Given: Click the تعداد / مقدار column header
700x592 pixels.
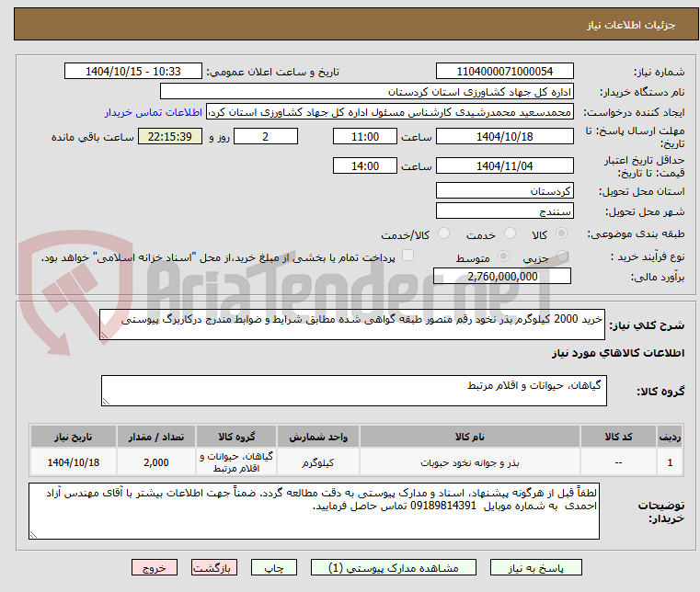Looking at the screenshot, I should 156,437.
